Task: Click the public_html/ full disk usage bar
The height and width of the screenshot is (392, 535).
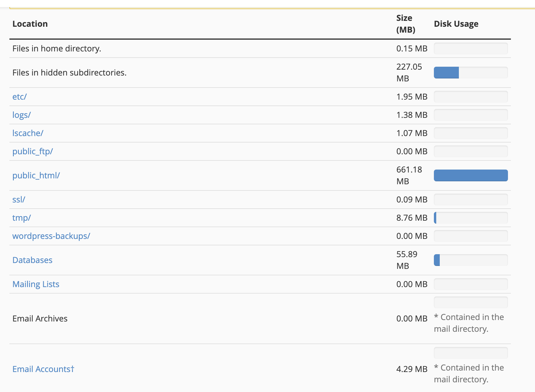Action: click(x=471, y=175)
